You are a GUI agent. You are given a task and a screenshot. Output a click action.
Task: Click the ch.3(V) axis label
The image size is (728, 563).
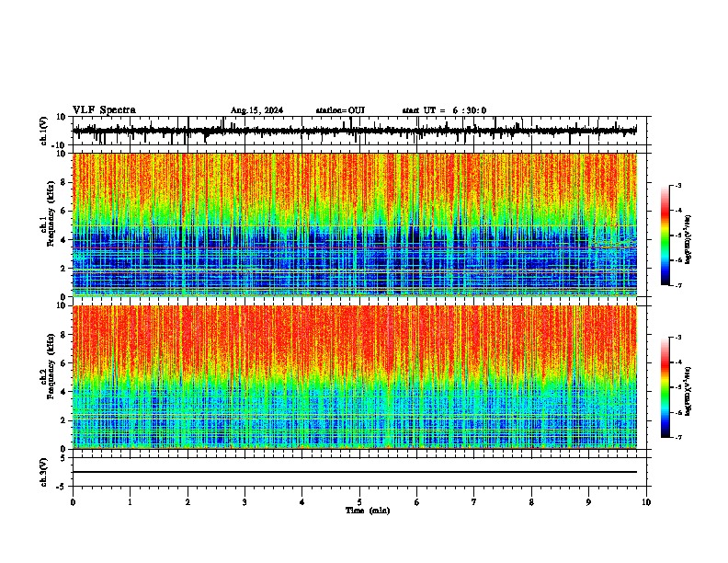pyautogui.click(x=44, y=472)
